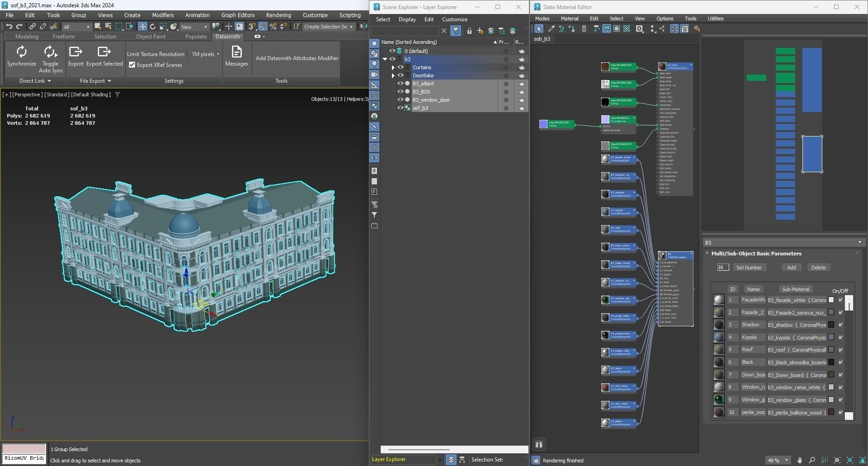Image resolution: width=868 pixels, height=466 pixels.
Task: Click the Synchronize Direct Link icon
Action: pos(21,52)
